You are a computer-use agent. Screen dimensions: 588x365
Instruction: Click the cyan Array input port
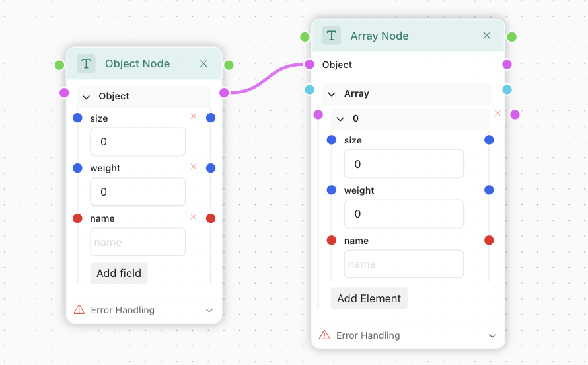tap(309, 89)
